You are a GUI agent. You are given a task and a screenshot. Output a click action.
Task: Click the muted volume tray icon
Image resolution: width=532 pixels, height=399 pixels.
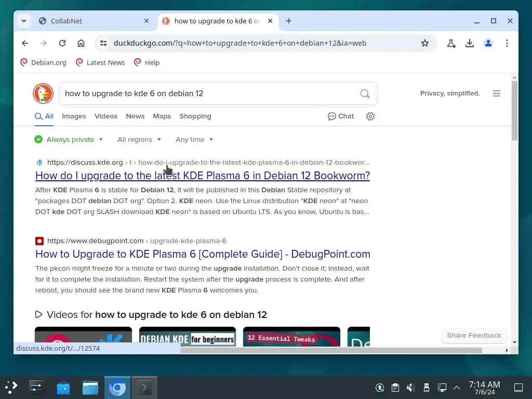point(410,388)
